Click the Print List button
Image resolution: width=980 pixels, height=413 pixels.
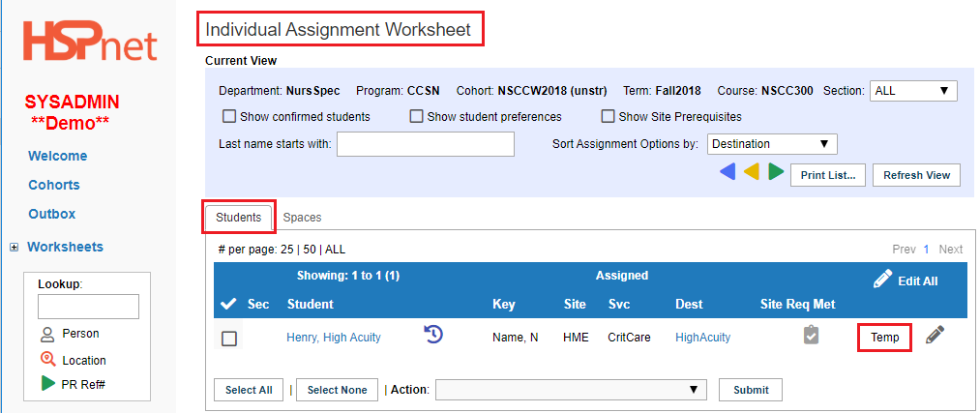point(828,175)
